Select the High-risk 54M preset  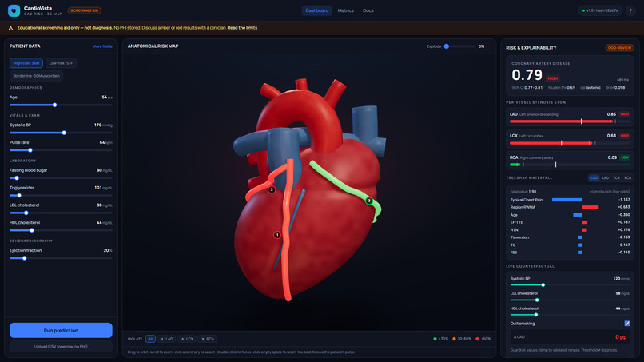pyautogui.click(x=26, y=63)
